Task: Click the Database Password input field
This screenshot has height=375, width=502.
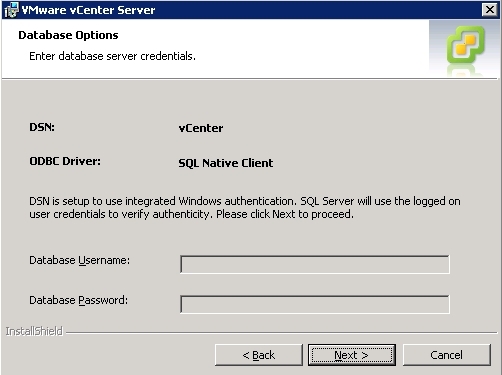Action: click(x=315, y=304)
